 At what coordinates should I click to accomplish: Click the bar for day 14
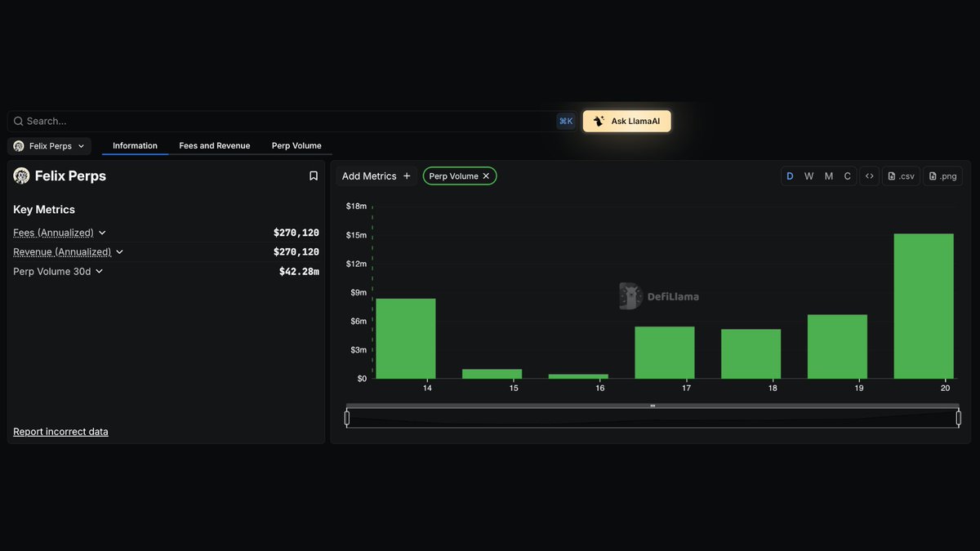coord(406,338)
